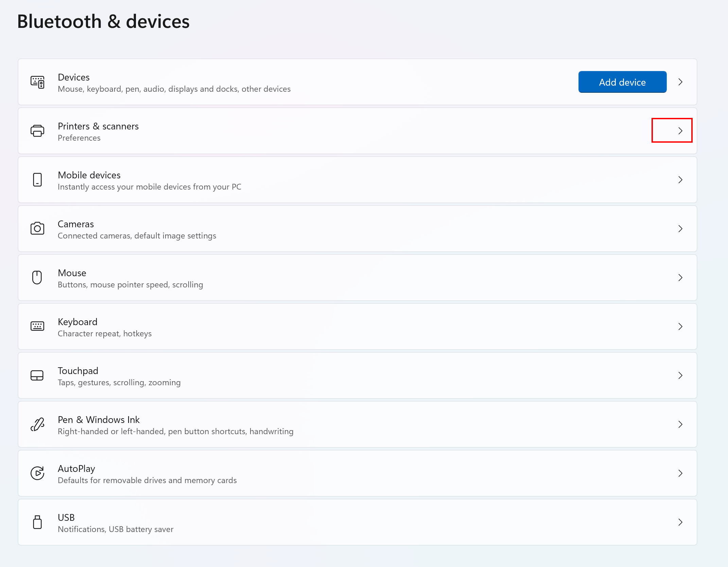Click the Cameras camera icon
This screenshot has height=567, width=728.
coord(37,228)
